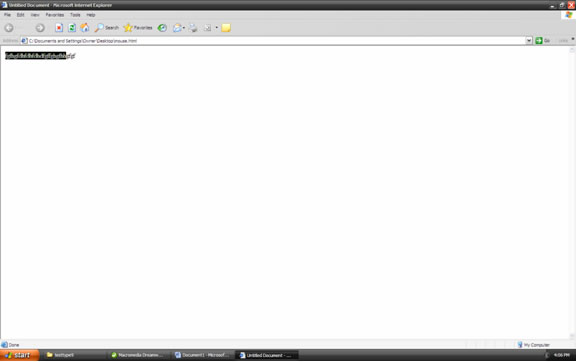Refresh the page with green arrows icon
The image size is (577, 362).
tap(72, 28)
